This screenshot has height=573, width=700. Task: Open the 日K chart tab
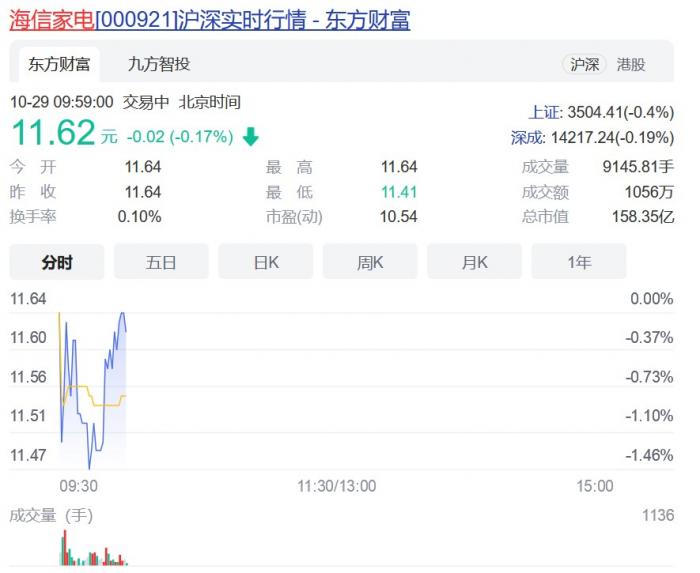pos(266,262)
